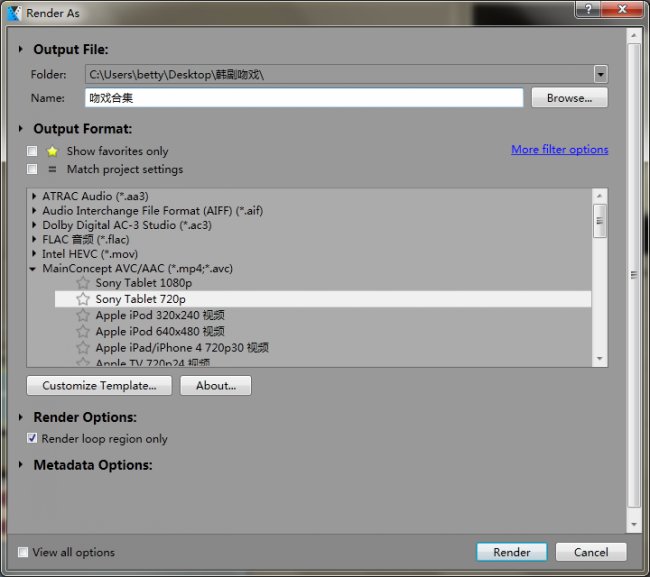Expand the ATRAC Audio format group

35,196
